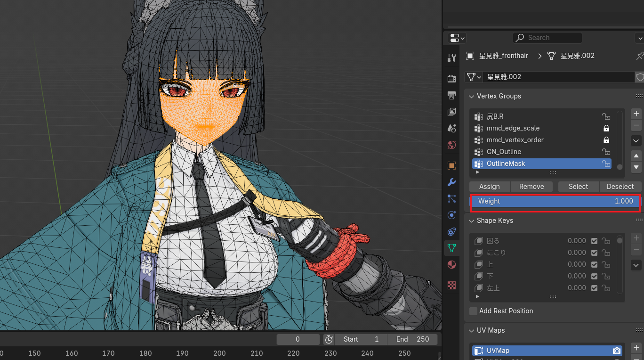Click the properties Search field
Image resolution: width=644 pixels, height=360 pixels.
[x=547, y=38]
